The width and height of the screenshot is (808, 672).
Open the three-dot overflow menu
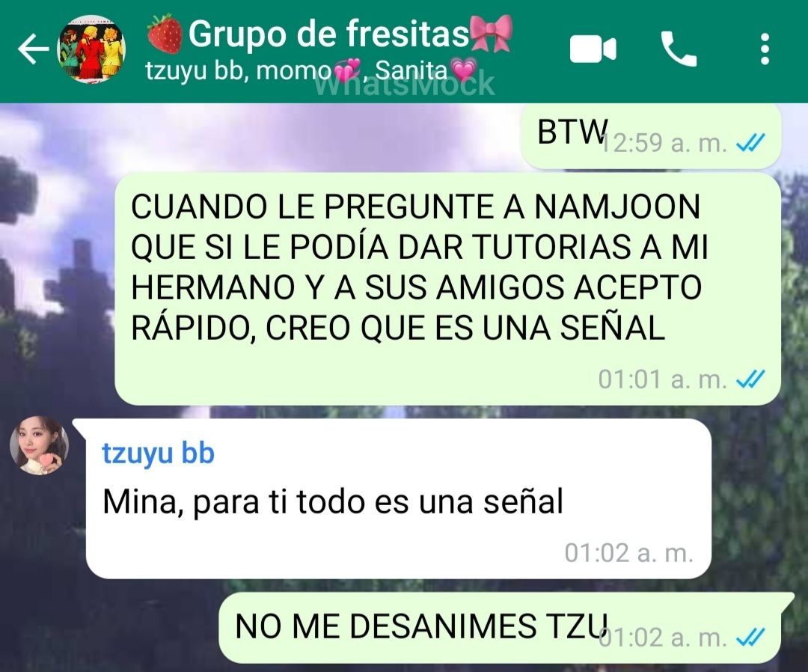(765, 49)
